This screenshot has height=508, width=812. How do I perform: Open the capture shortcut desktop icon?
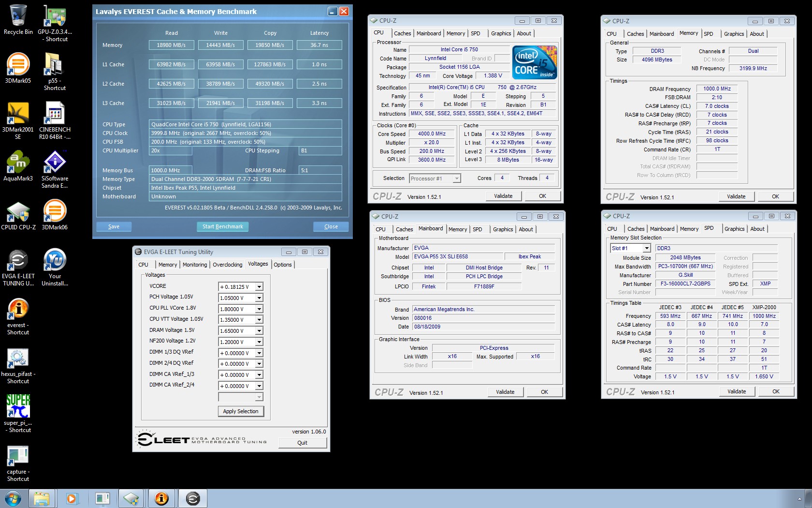[18, 463]
